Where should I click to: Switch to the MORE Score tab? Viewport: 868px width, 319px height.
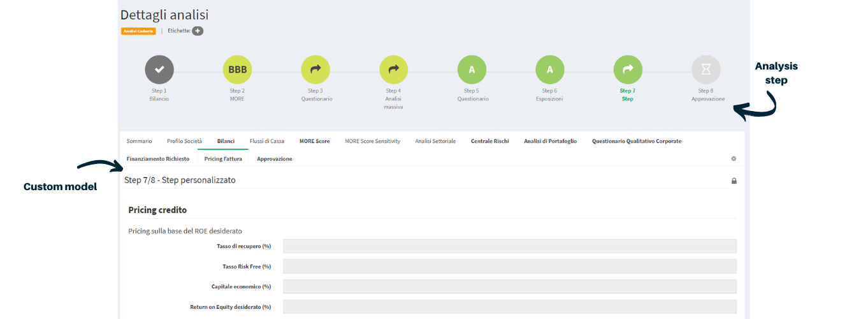click(x=315, y=141)
